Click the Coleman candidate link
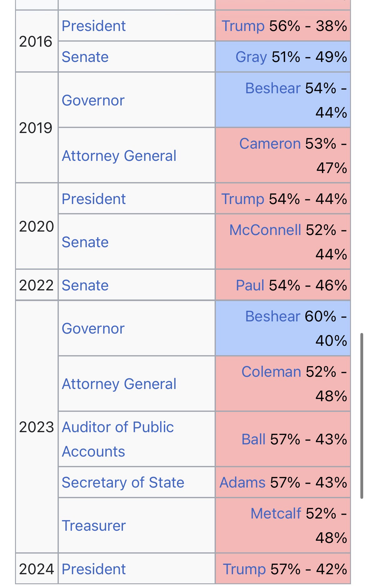The width and height of the screenshot is (366, 588). [x=271, y=372]
